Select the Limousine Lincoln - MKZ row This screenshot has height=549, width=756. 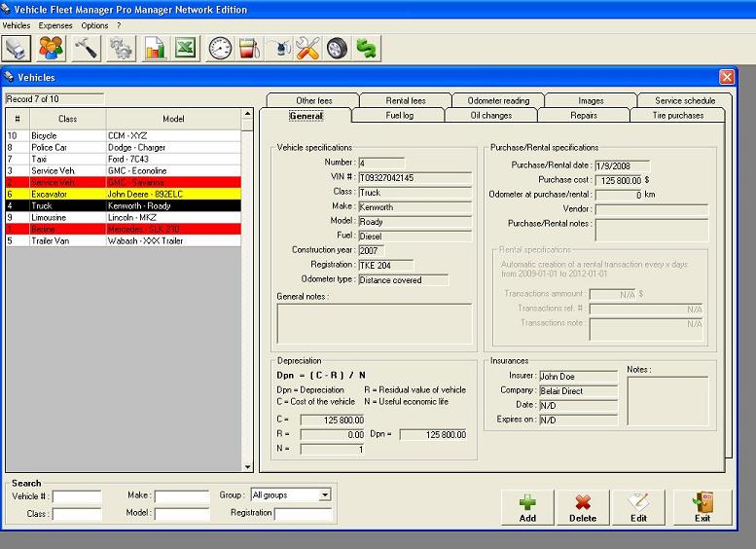tap(124, 218)
